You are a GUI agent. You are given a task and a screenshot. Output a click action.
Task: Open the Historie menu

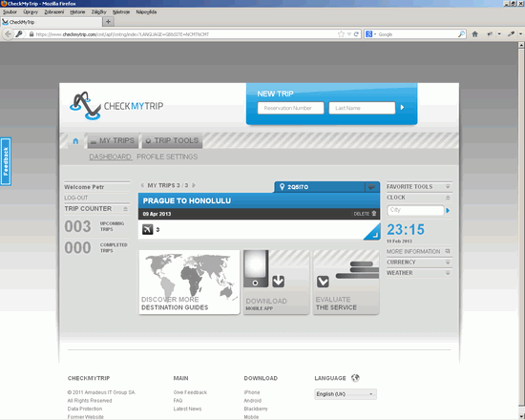77,12
